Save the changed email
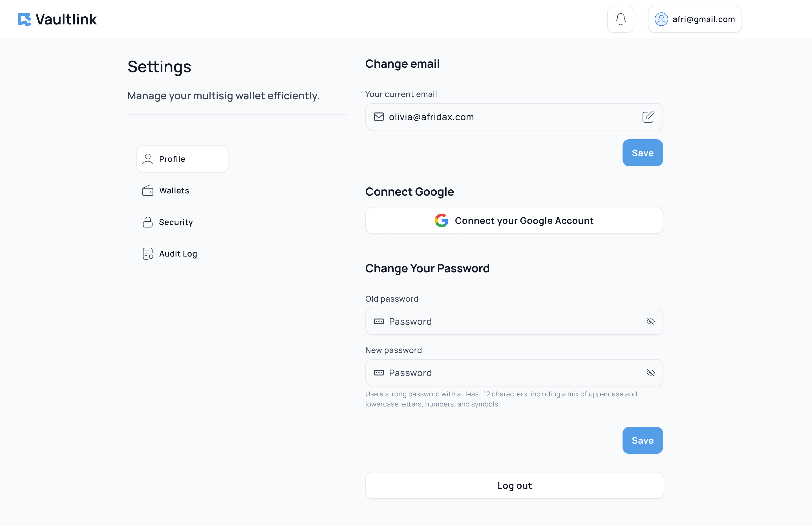Viewport: 812px width, 526px height. click(643, 153)
